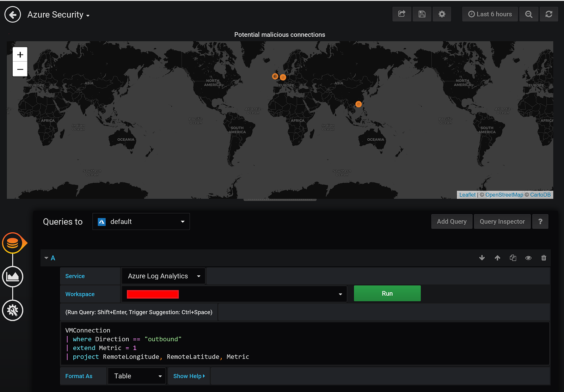This screenshot has width=564, height=392.
Task: Collapse the query A row
Action: coord(47,258)
